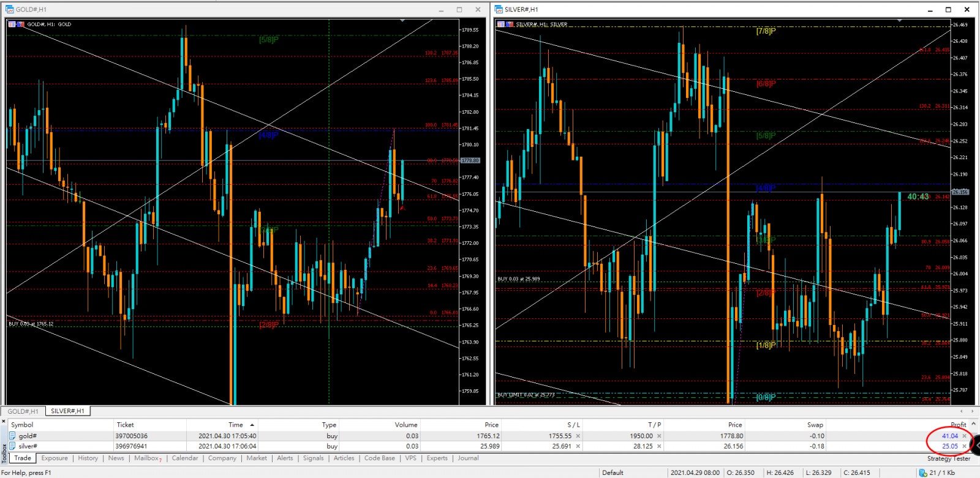Remove the take profit 28.125 on silver#
Viewport: 980px width, 478px height.
coord(659,446)
